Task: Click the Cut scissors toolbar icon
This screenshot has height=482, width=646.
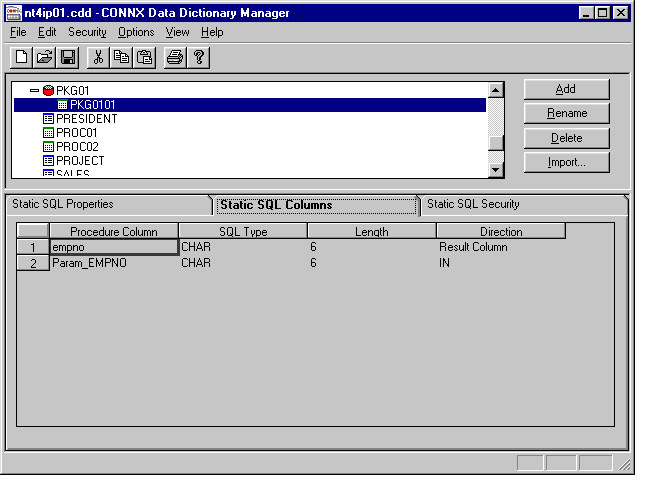Action: [98, 57]
